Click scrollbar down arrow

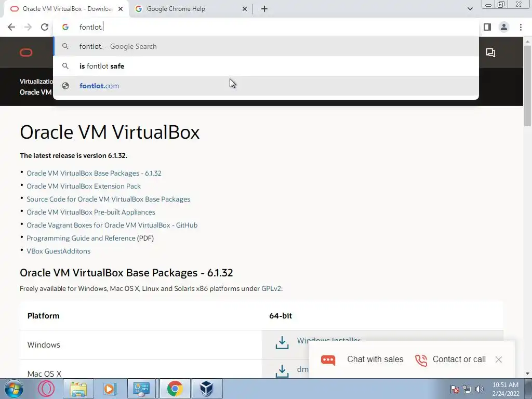point(528,374)
